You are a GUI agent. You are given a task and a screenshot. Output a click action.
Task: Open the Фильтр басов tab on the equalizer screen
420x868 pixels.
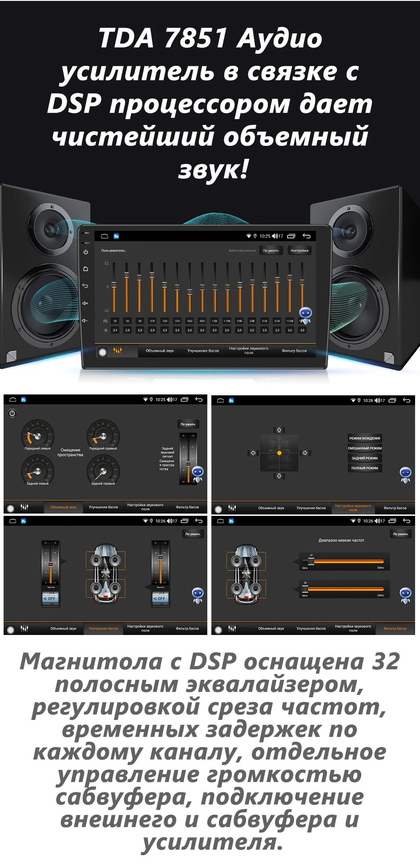(x=294, y=350)
